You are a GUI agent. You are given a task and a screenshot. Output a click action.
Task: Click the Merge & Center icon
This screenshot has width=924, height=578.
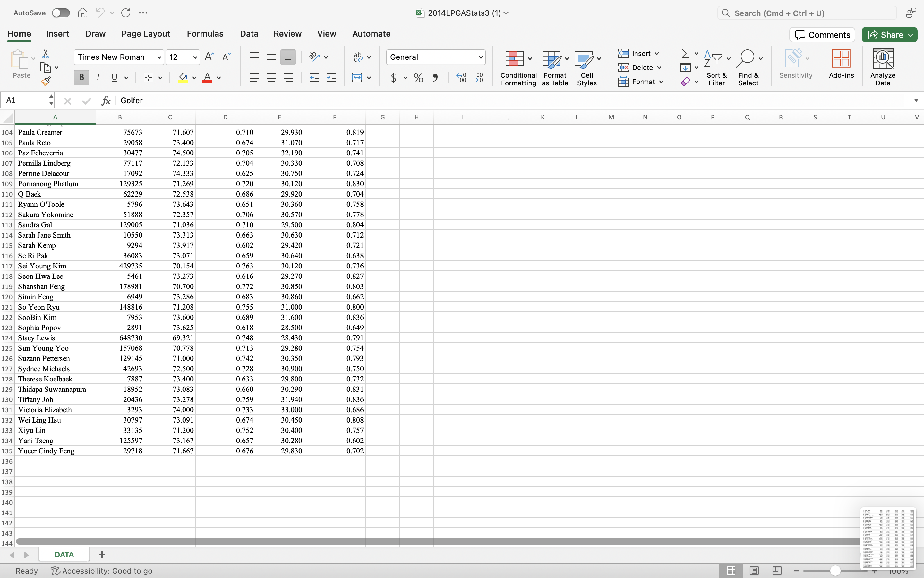point(357,78)
